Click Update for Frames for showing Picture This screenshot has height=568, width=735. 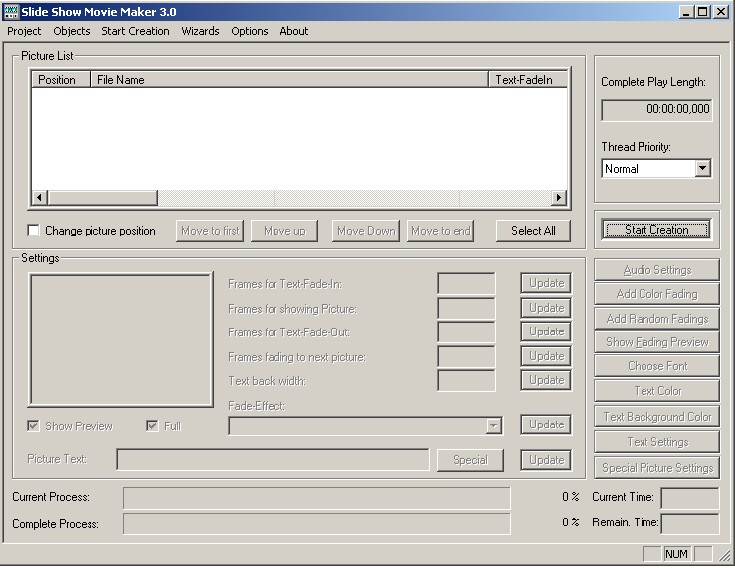[x=546, y=308]
